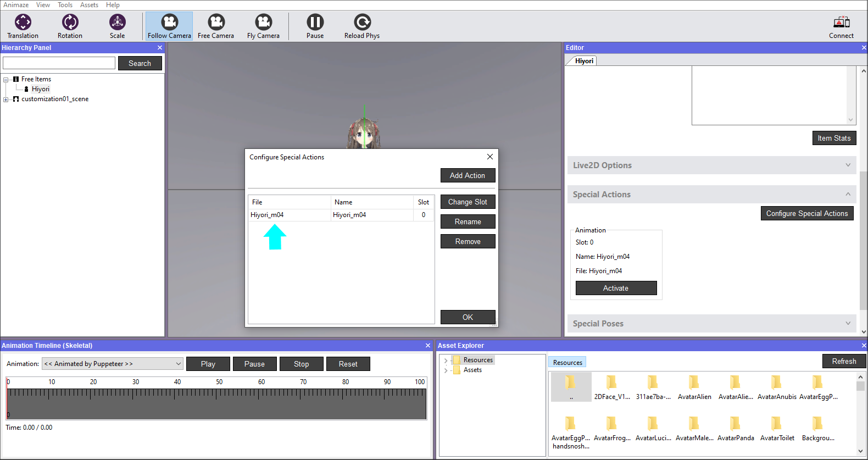This screenshot has width=868, height=460.
Task: Click the Activate animation button
Action: 616,288
